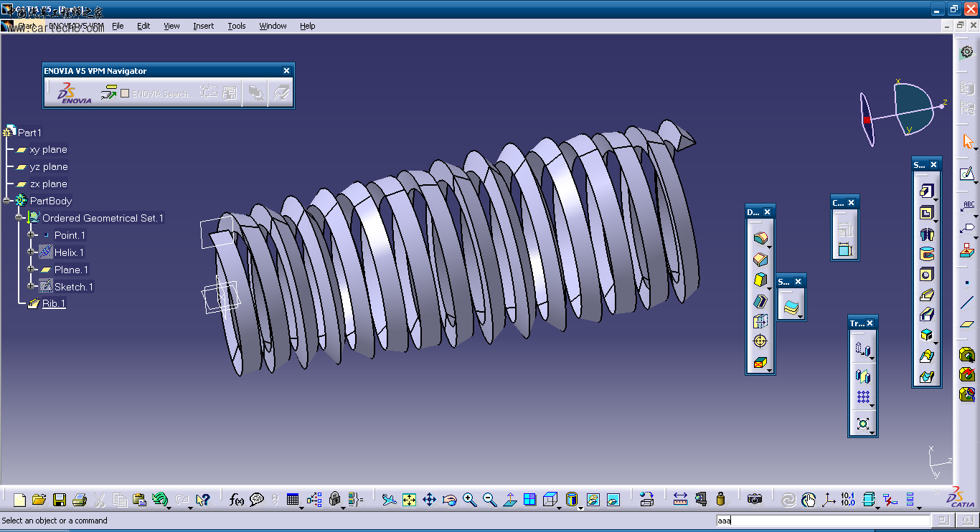Create Multi-View four-pane icon
This screenshot has height=532, width=980.
tap(529, 500)
